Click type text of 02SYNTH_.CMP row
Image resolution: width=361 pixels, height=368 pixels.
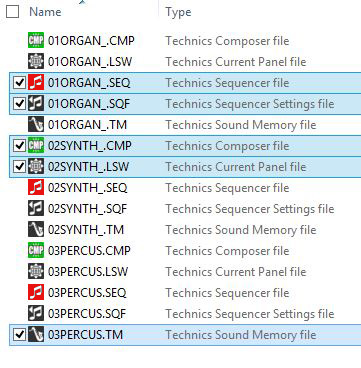click(x=227, y=146)
